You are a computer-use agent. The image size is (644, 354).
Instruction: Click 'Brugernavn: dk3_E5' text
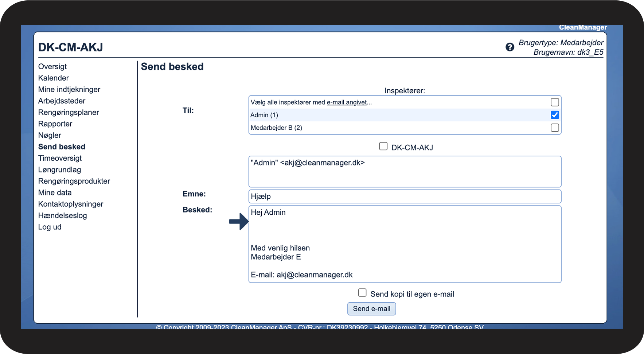click(x=569, y=52)
